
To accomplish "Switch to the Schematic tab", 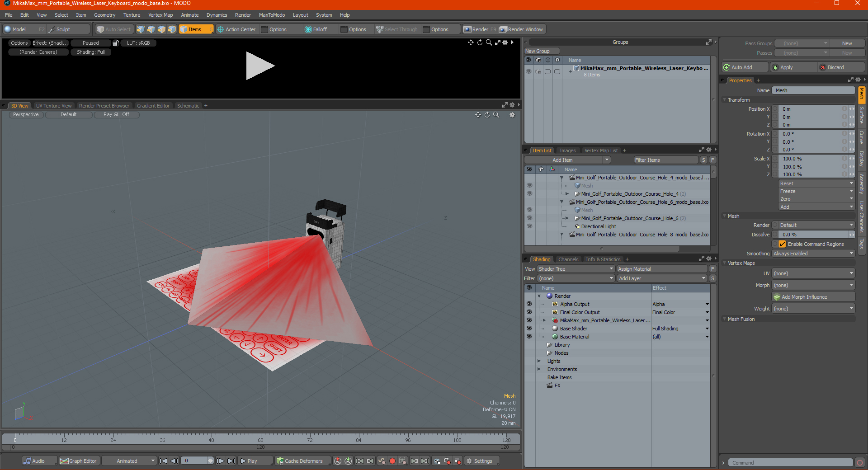I will pos(188,106).
